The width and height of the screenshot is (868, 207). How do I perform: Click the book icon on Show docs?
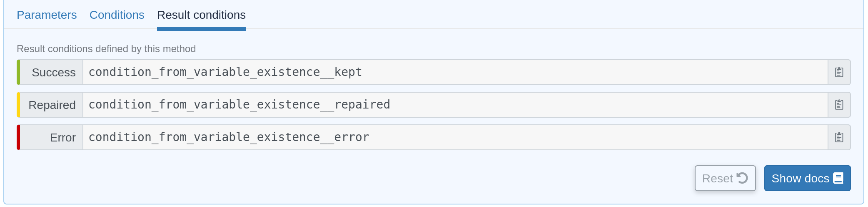point(838,178)
